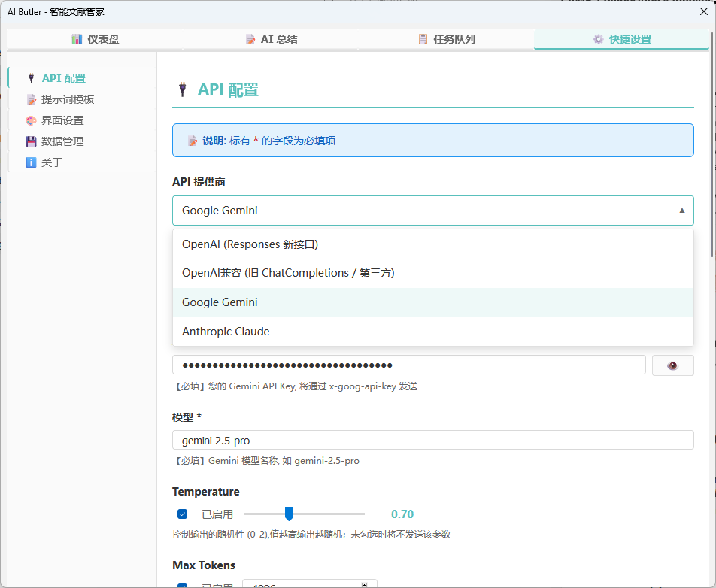Click the dashboard chart icon in 仪表盘 tab
Image resolution: width=716 pixels, height=588 pixels.
tap(77, 39)
